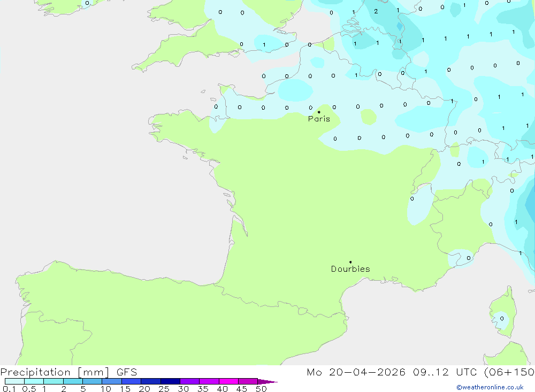Click the Paris location dot marker

coord(319,112)
